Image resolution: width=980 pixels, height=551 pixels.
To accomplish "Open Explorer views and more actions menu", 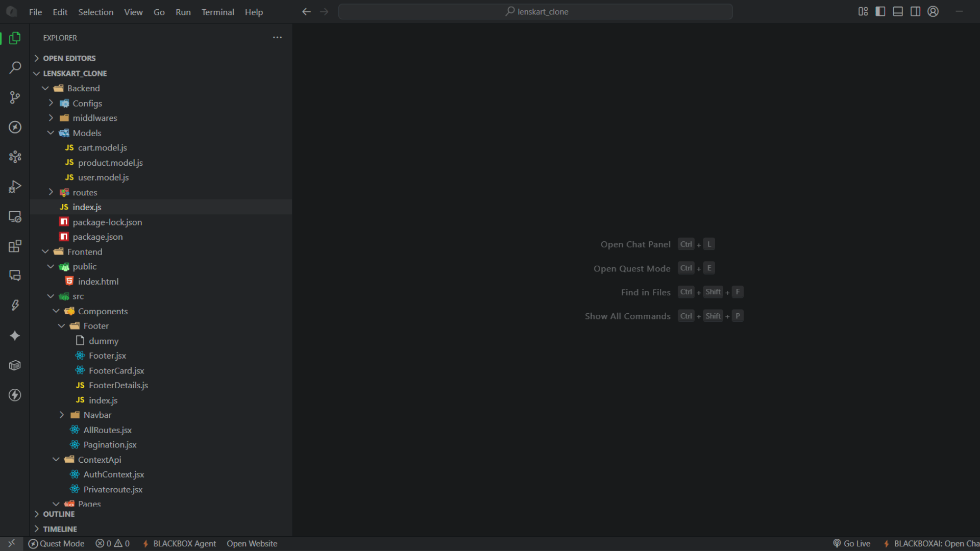I will pyautogui.click(x=277, y=37).
